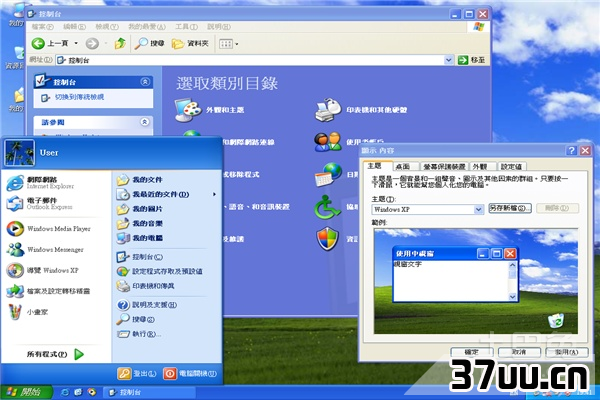Open the 我的最愛(A) menu
The width and height of the screenshot is (600, 400).
click(147, 27)
